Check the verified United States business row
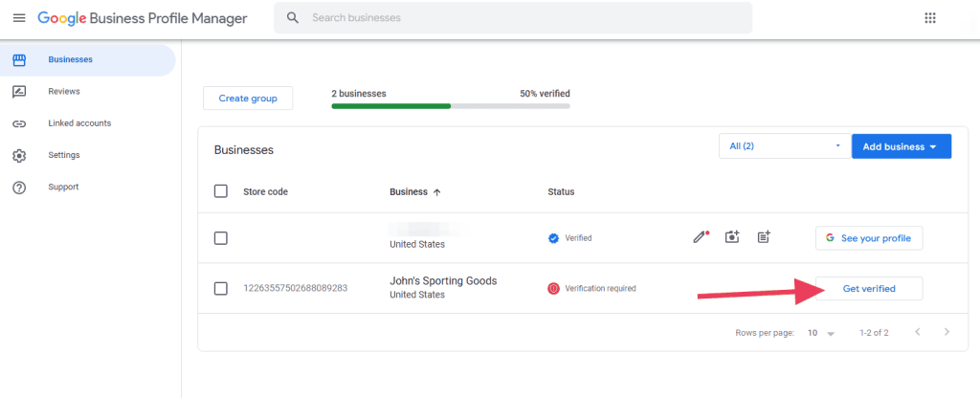Screen dimensions: 980x398 (x=221, y=238)
